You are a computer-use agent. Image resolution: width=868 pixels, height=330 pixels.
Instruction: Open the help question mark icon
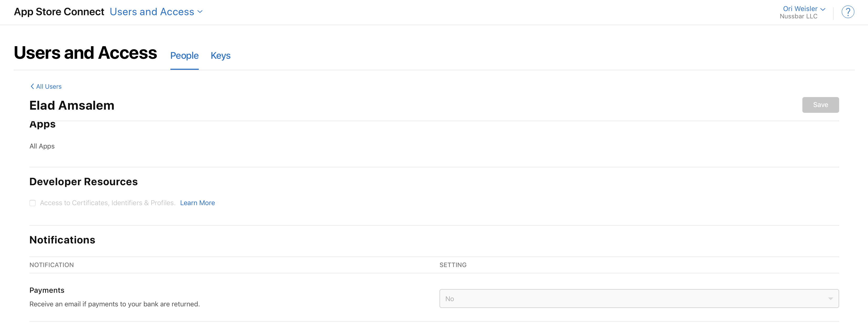tap(848, 12)
